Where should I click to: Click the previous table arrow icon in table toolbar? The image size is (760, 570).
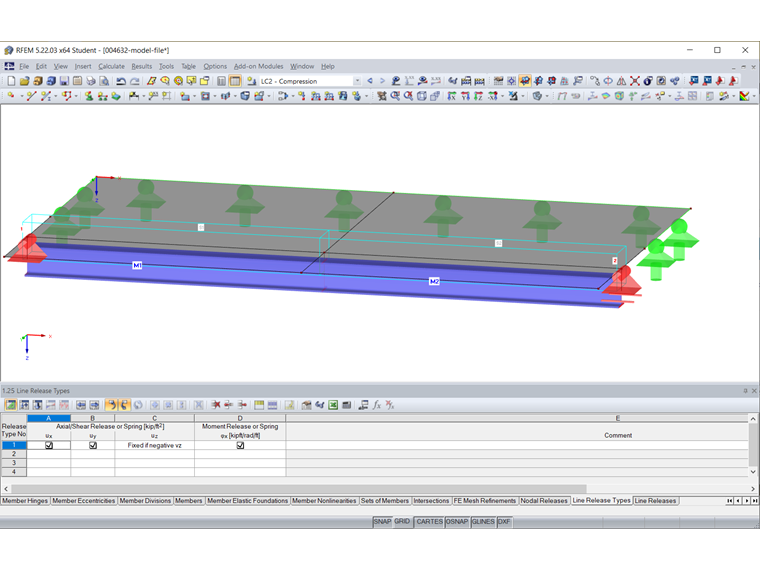tap(81, 405)
